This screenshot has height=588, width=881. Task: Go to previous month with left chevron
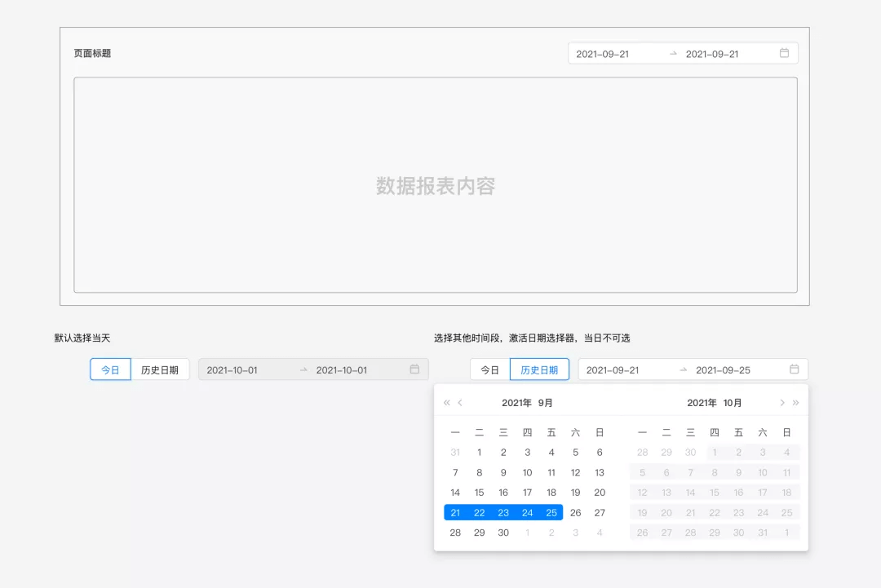(460, 403)
